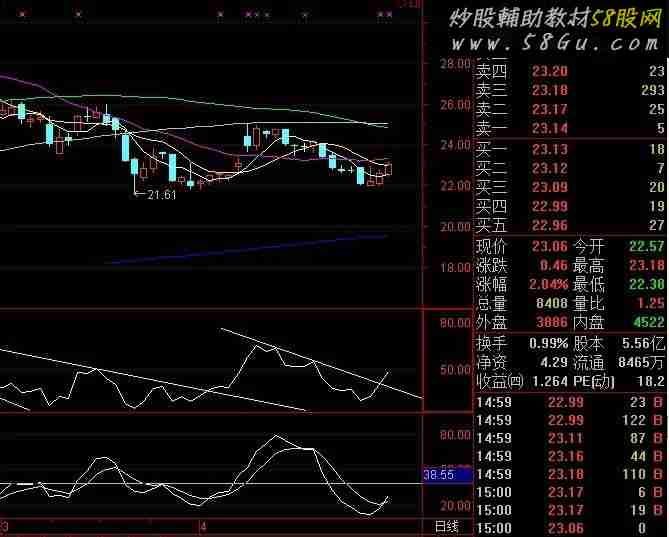669x537 pixels.
Task: Select the 15:00 tick with volume 19
Action: click(x=570, y=510)
